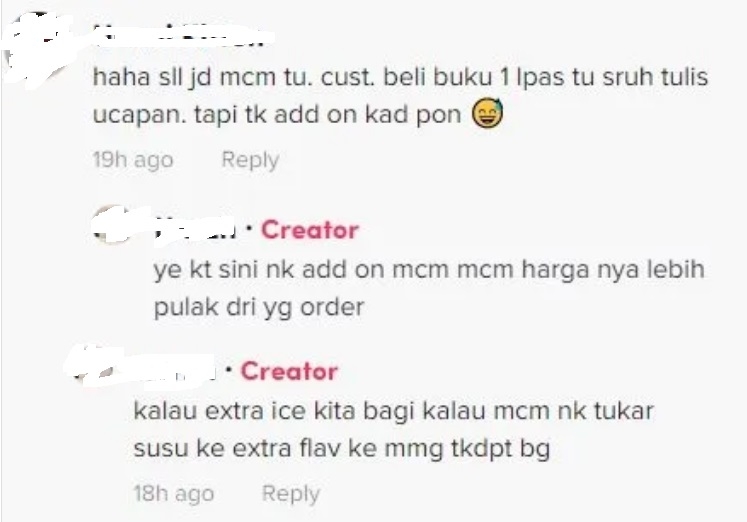Click the second pink Creator badge
The height and width of the screenshot is (522, 747).
[289, 371]
